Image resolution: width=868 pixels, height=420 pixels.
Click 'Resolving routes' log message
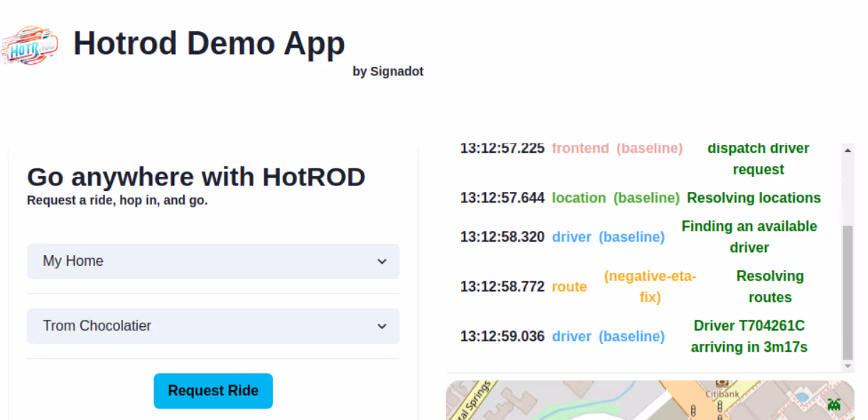point(770,286)
